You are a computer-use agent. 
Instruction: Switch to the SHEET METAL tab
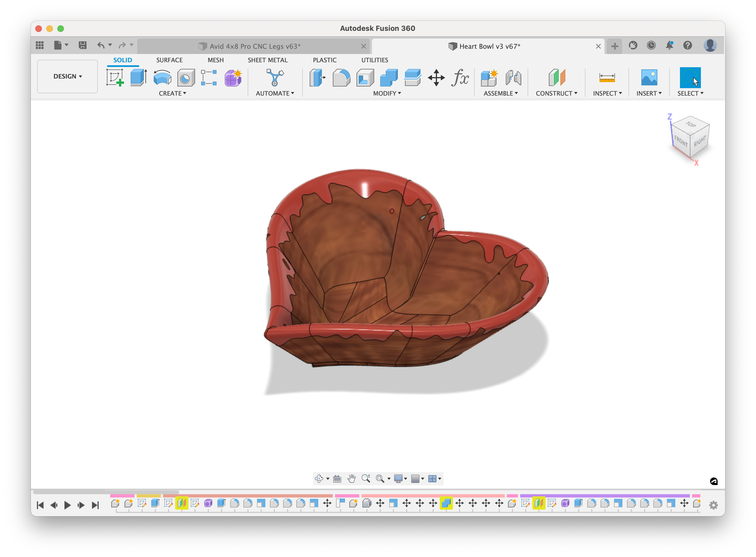(x=268, y=60)
